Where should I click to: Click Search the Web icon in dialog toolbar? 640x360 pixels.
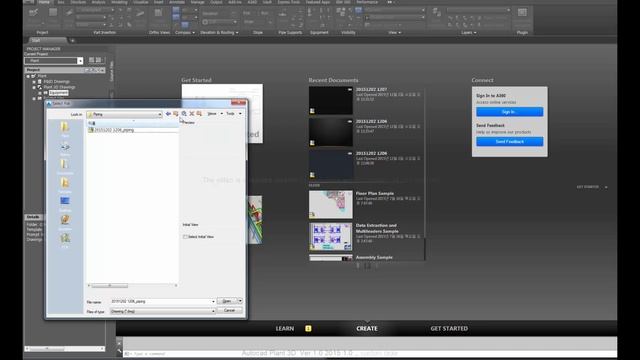click(184, 113)
